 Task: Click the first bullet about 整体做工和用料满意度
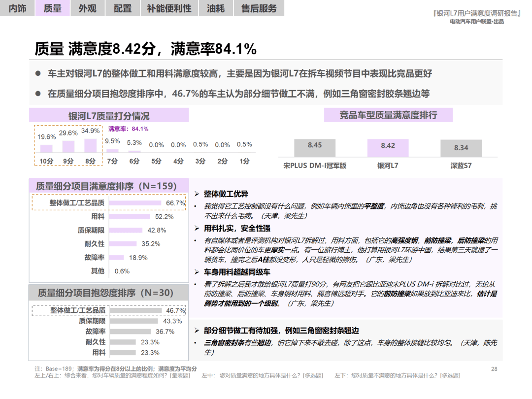[x=240, y=73]
